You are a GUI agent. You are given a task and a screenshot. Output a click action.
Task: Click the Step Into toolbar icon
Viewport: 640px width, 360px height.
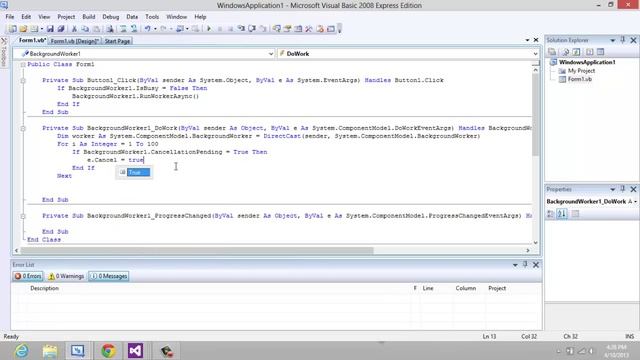pos(241,29)
